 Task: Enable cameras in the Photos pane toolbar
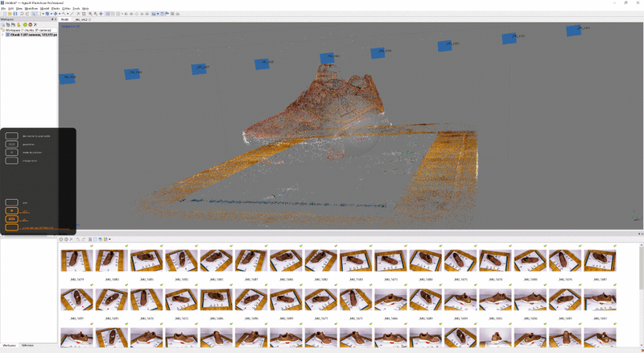pos(61,239)
